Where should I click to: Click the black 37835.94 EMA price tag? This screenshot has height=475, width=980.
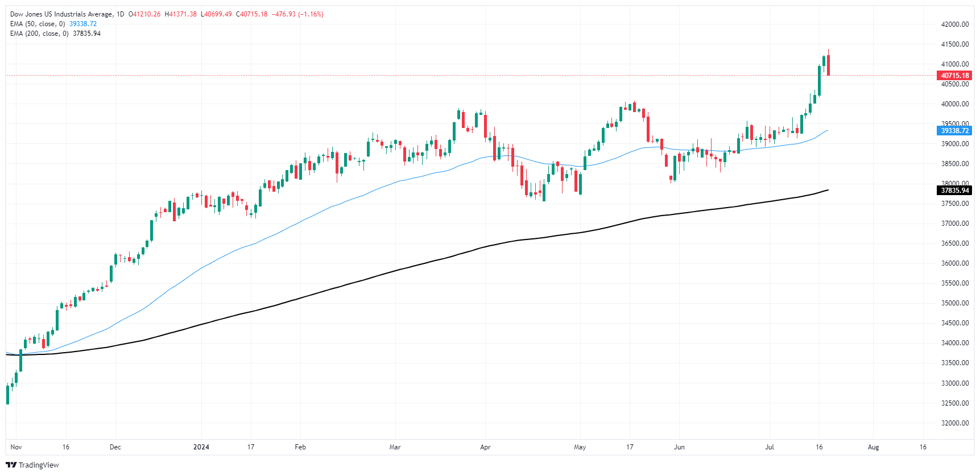coord(954,191)
